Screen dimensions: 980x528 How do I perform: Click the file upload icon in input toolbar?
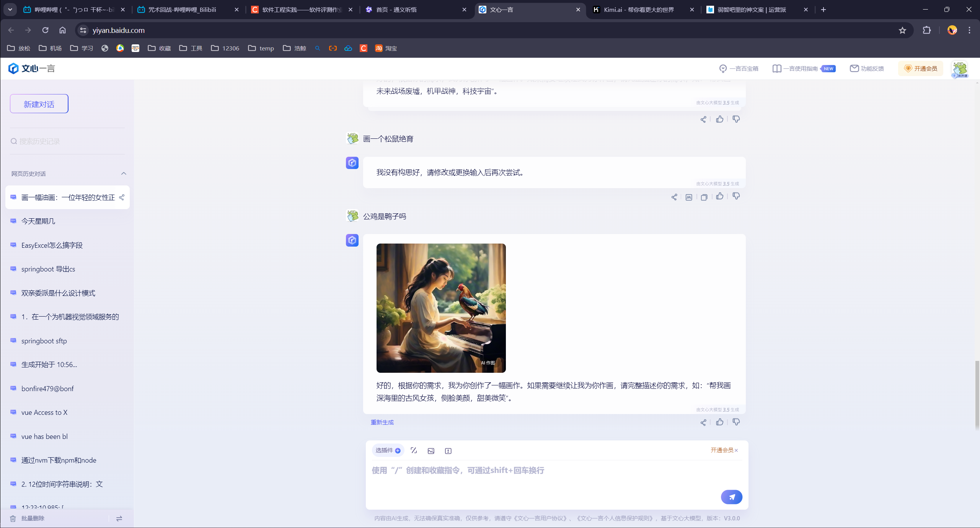448,451
